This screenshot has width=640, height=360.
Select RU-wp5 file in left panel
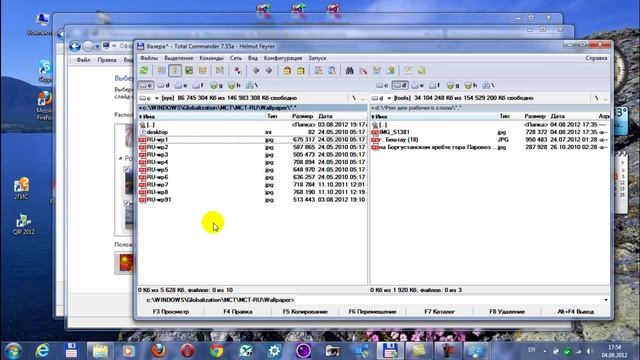point(252,170)
